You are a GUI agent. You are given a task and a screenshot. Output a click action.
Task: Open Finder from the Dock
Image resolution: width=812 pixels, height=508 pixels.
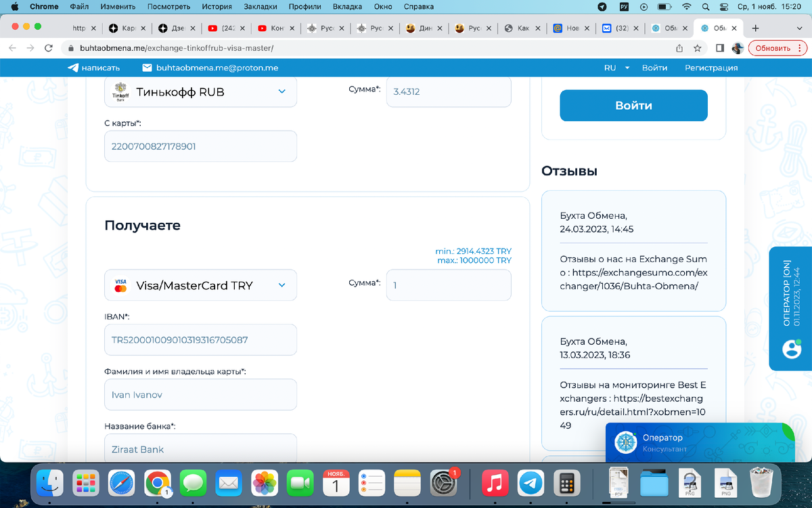49,484
